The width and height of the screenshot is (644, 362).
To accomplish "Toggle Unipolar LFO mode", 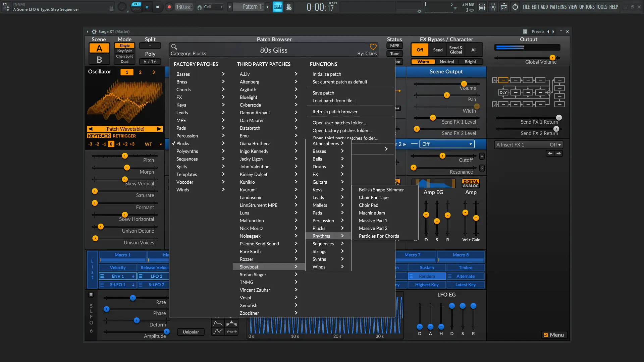I will point(191,332).
